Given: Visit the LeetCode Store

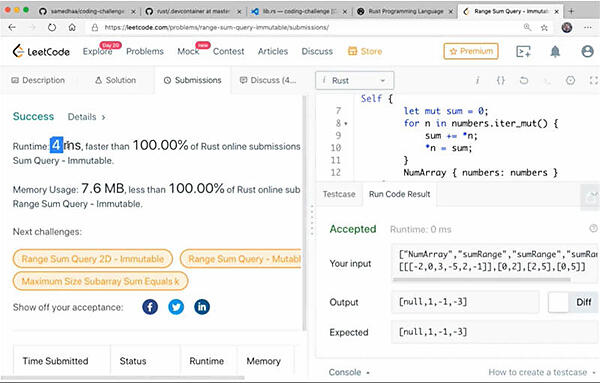Looking at the screenshot, I should point(365,51).
